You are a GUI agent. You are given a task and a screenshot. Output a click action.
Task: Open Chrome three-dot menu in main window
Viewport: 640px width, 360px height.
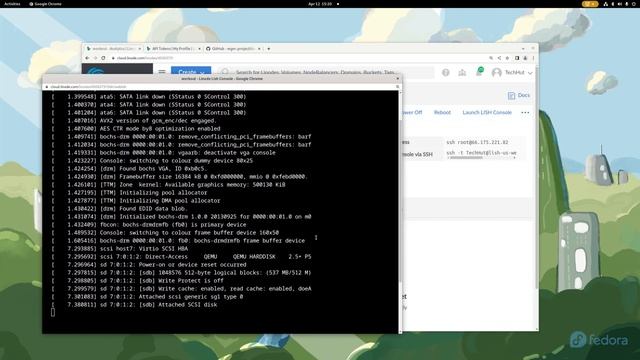(x=533, y=58)
